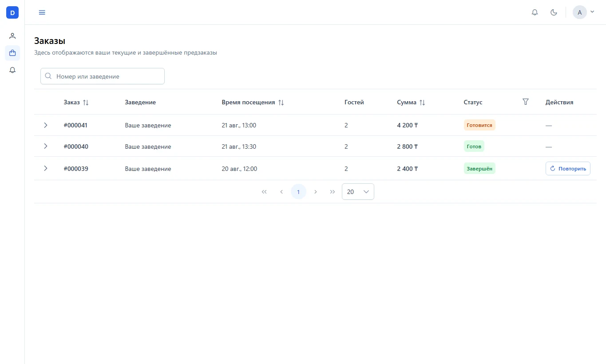
Task: Click order number #000039
Action: (76, 169)
